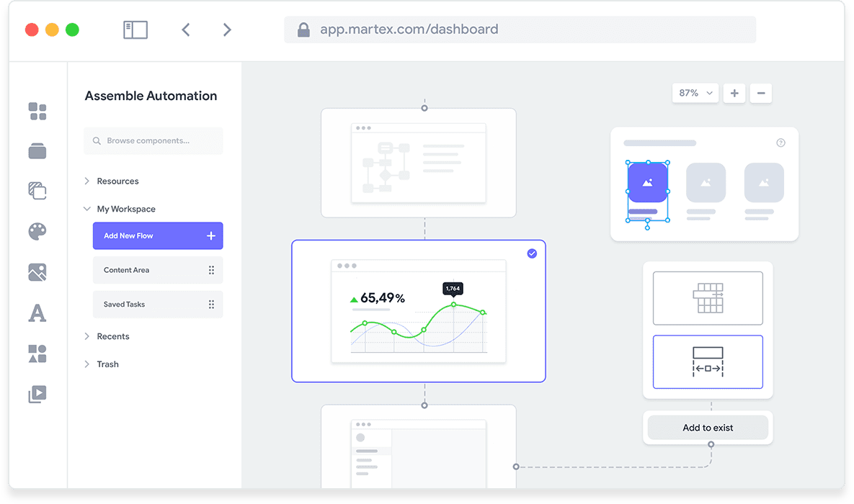Select the typography 'A' tool
The image size is (854, 504).
pyautogui.click(x=37, y=313)
